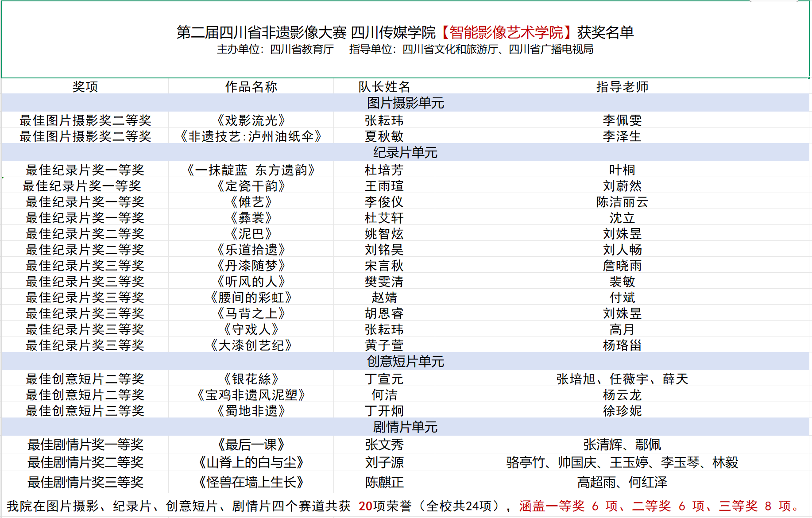The width and height of the screenshot is (812, 518).
Task: Click the 队长姓名 column header
Action: coord(384,86)
